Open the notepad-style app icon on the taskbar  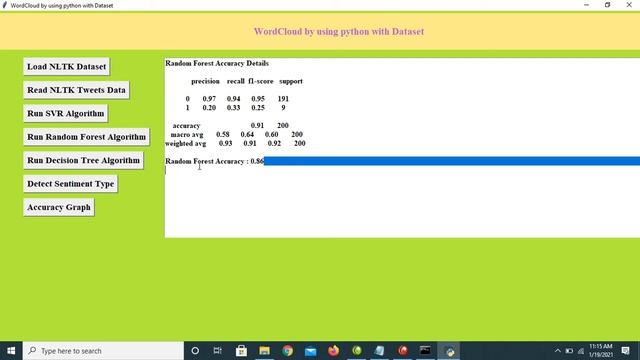pos(380,351)
